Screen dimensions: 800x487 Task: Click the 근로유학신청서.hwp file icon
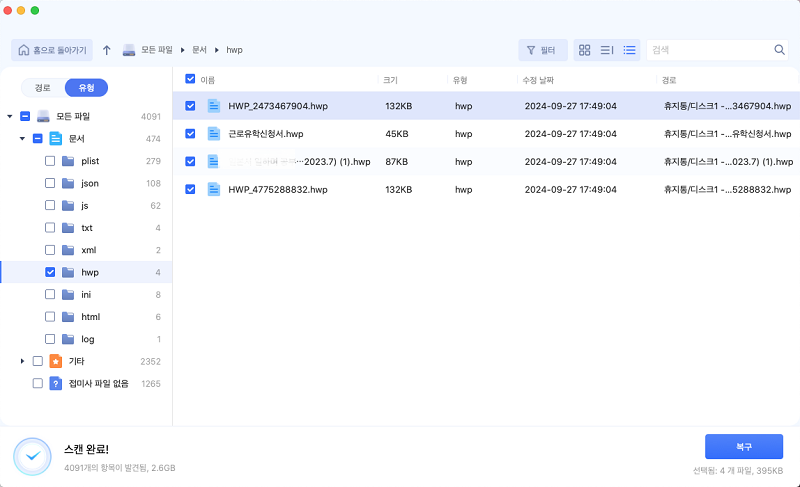pos(213,133)
